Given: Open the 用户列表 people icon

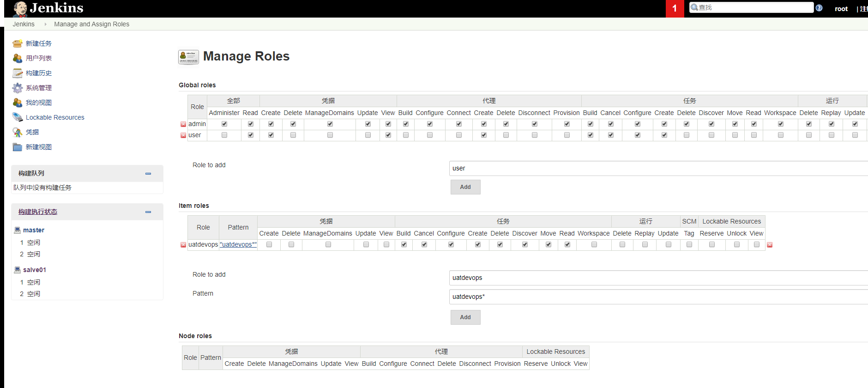Looking at the screenshot, I should click(x=18, y=58).
